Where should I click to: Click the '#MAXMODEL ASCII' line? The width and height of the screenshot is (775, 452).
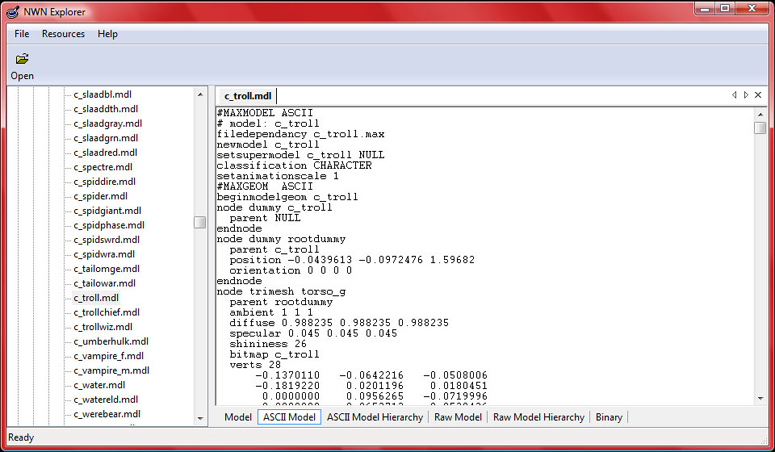pos(265,113)
